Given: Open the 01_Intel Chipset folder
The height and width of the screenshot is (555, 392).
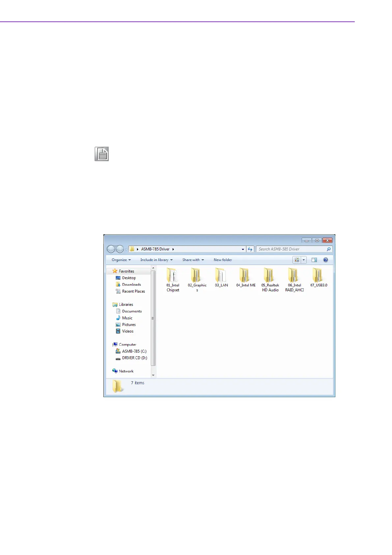Looking at the screenshot, I should point(173,279).
